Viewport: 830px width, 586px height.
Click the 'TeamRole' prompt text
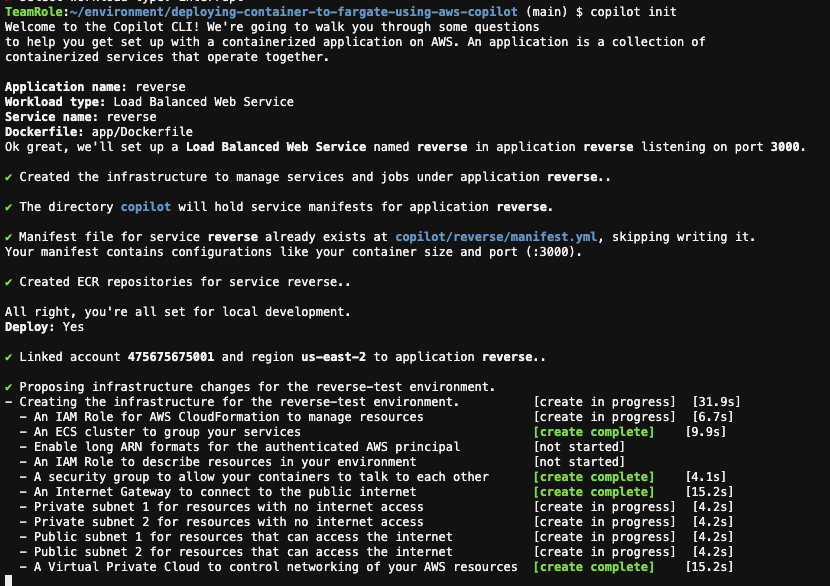pyautogui.click(x=33, y=11)
